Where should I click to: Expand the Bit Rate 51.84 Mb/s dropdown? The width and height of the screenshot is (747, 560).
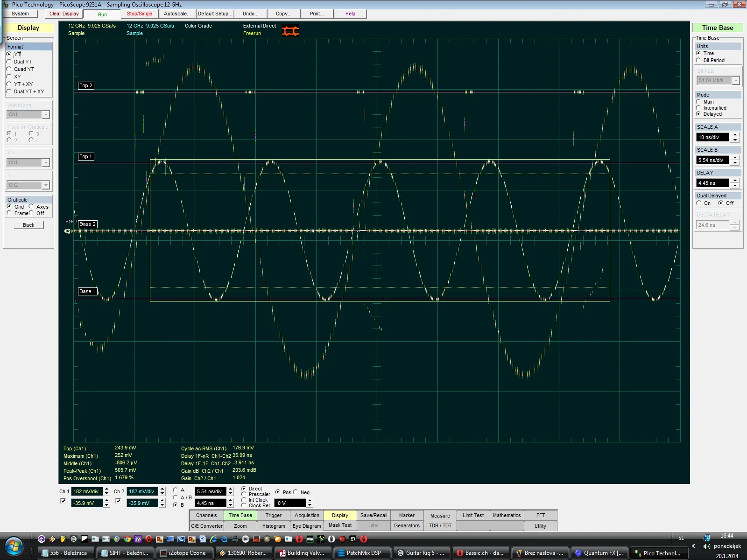(x=736, y=81)
